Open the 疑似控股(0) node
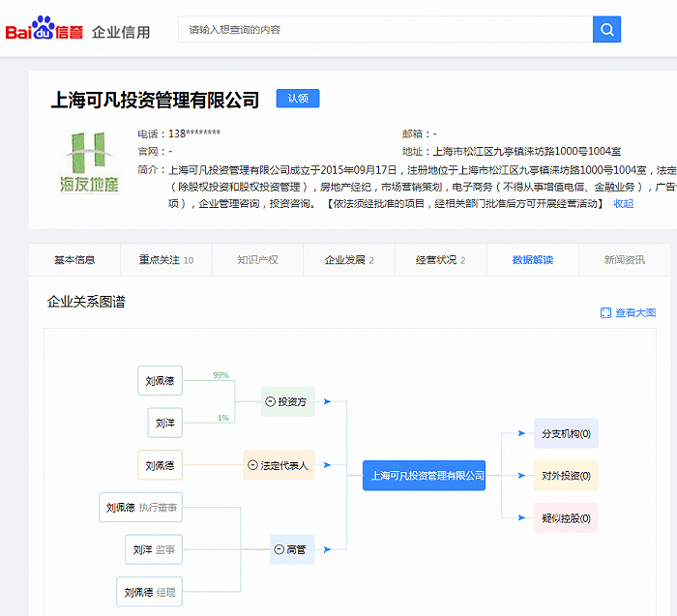Viewport: 677px width, 616px height. (566, 518)
